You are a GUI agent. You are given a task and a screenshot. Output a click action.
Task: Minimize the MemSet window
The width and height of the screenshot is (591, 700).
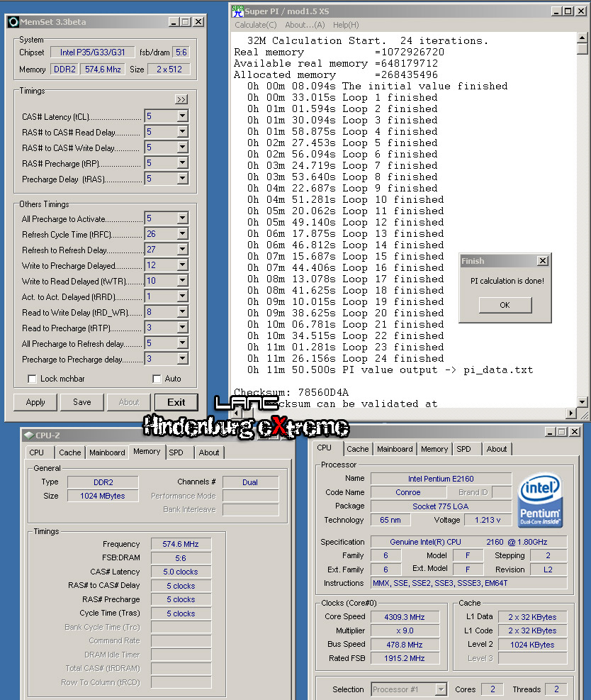tap(174, 22)
